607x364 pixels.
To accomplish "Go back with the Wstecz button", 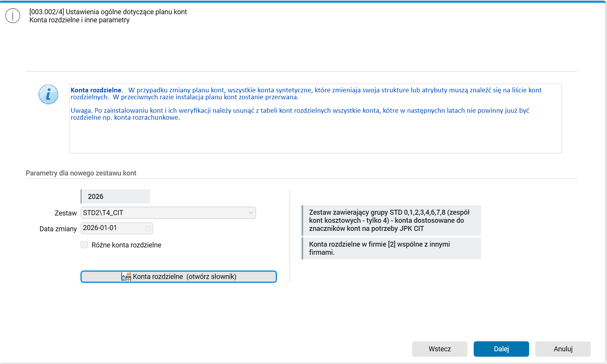I will click(x=439, y=349).
